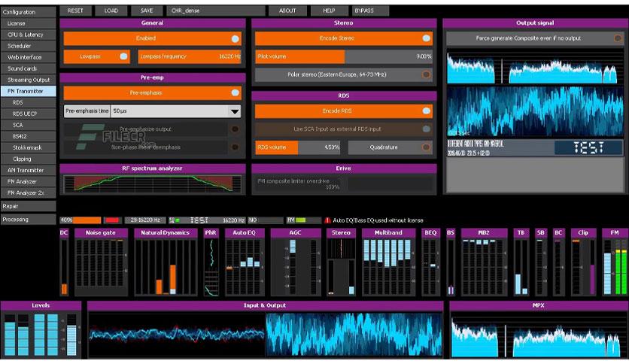Open the Stereo meter module
Viewport: 629px width, 364px height.
point(341,262)
